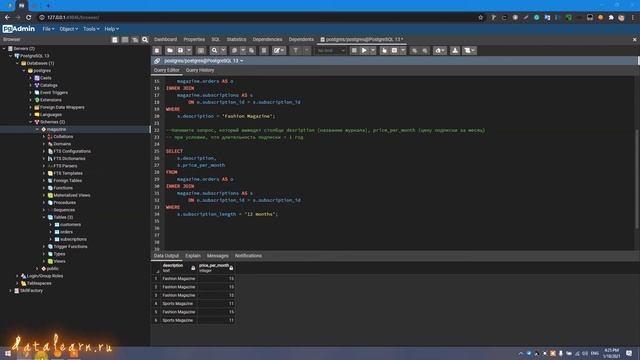Expand the customers table node
640x360 pixels.
[x=51, y=225]
